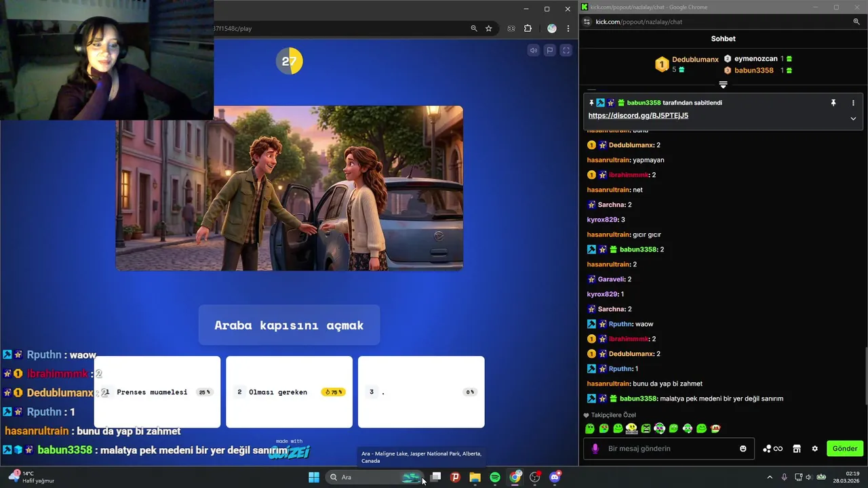The height and width of the screenshot is (488, 868).
Task: Click kyrox829 message '3'
Action: (x=606, y=220)
